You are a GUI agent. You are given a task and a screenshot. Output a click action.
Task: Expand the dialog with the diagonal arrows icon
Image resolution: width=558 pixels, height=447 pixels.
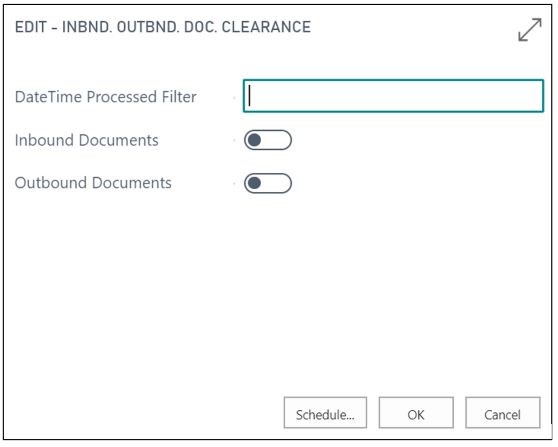[530, 30]
